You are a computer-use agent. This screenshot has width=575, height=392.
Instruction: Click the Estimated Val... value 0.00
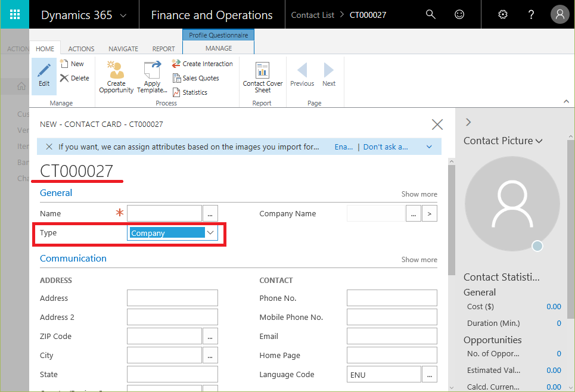click(554, 371)
